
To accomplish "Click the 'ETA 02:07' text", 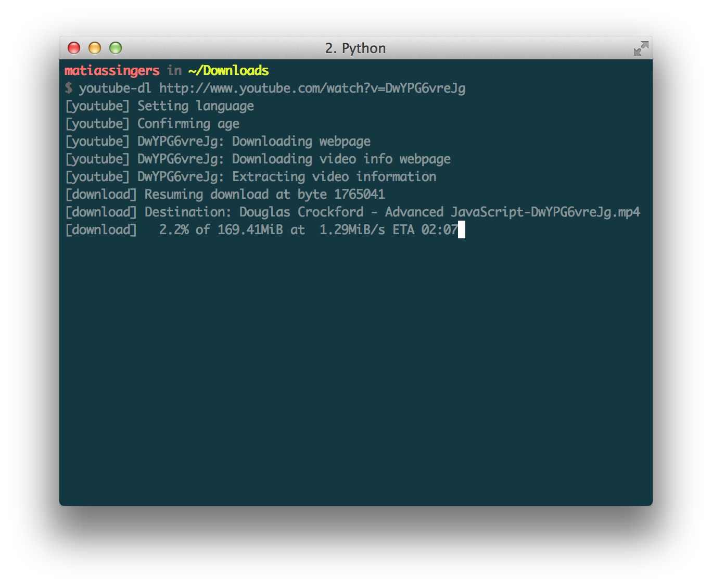I will pyautogui.click(x=425, y=230).
